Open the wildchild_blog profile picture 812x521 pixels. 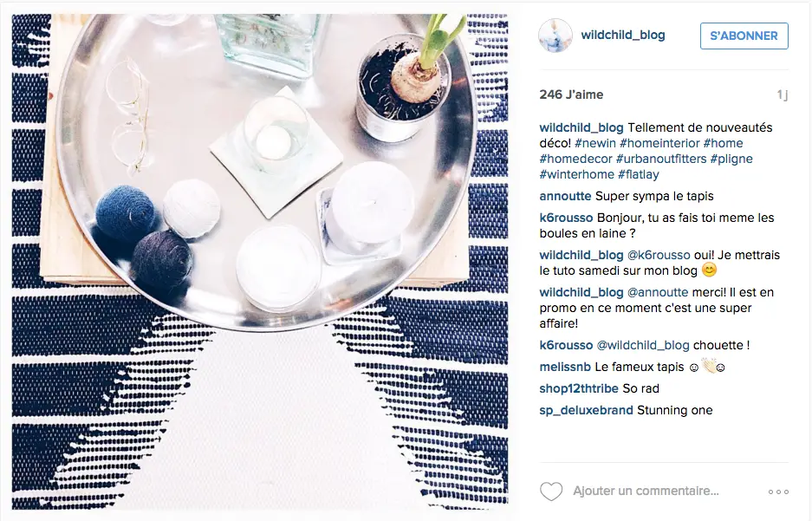pos(555,36)
